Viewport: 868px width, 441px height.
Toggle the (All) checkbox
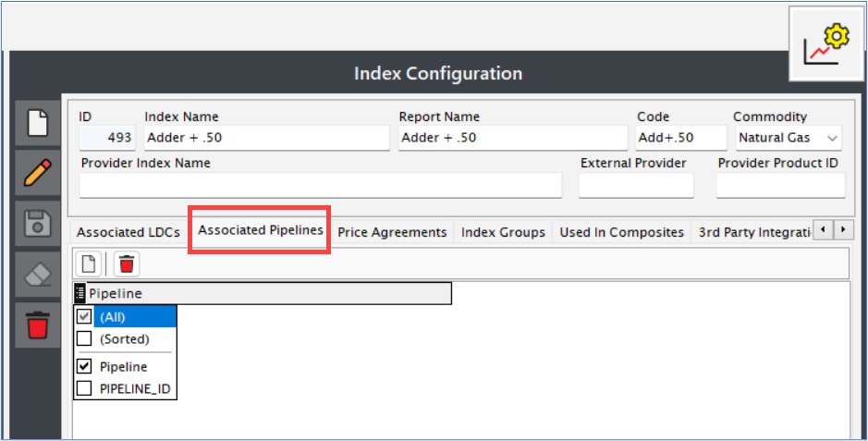[84, 317]
